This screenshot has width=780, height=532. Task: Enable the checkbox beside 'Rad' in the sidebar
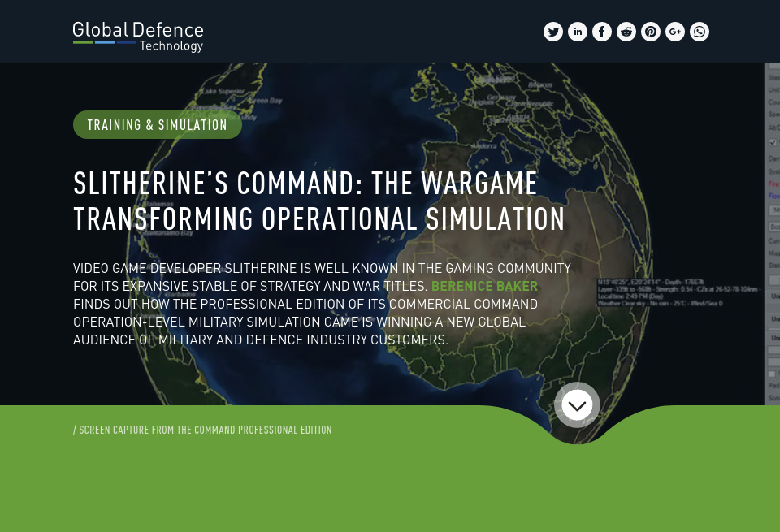[x=772, y=374]
